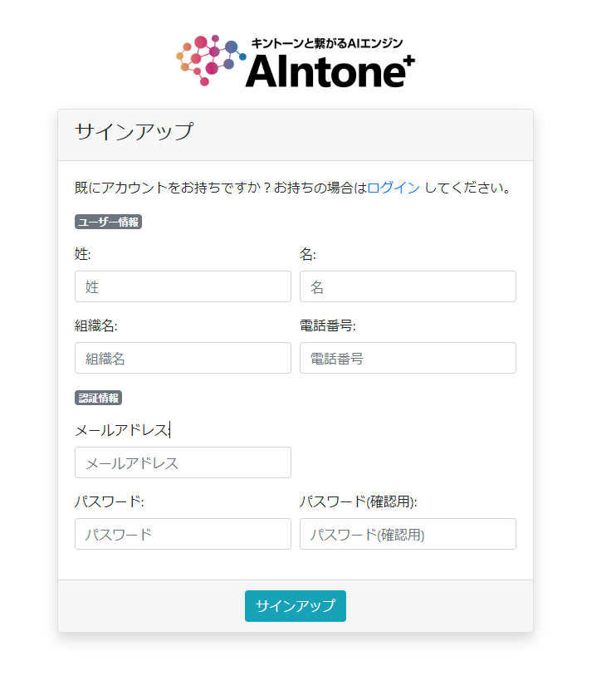Click the ユーザー情報 section badge

[108, 222]
